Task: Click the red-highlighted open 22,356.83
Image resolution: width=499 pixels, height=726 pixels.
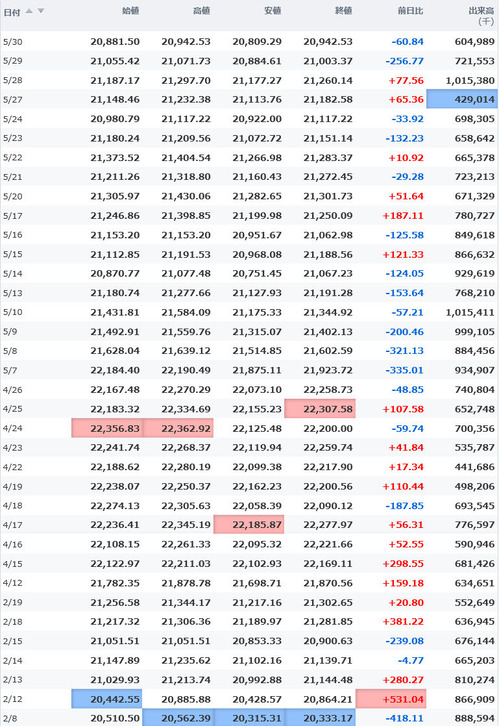Action: pyautogui.click(x=107, y=428)
